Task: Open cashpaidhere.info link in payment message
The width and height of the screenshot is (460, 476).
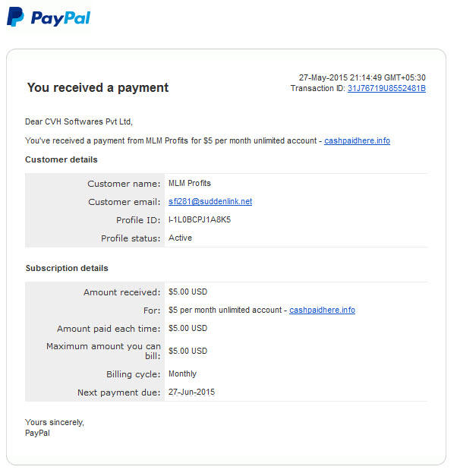Action: tap(357, 141)
